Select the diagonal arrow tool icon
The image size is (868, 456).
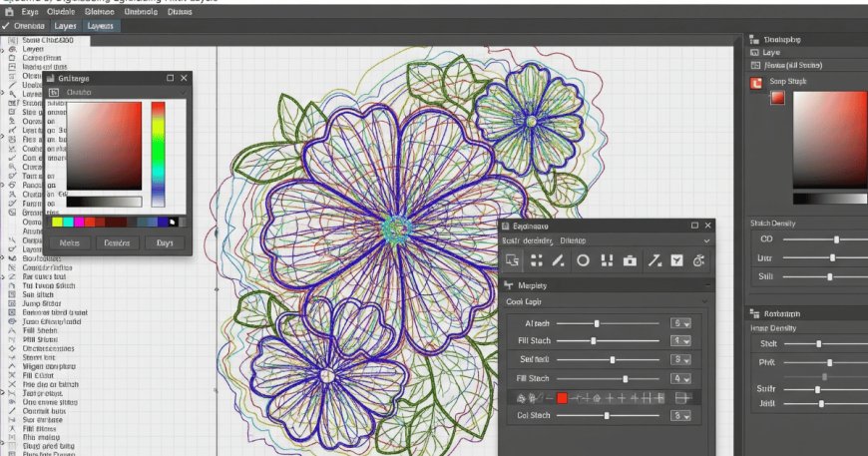[x=654, y=260]
